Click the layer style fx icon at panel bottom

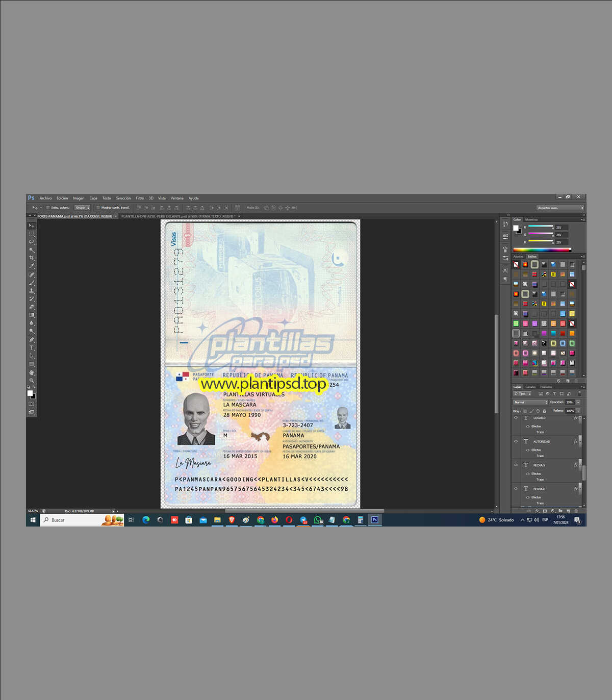coord(537,511)
